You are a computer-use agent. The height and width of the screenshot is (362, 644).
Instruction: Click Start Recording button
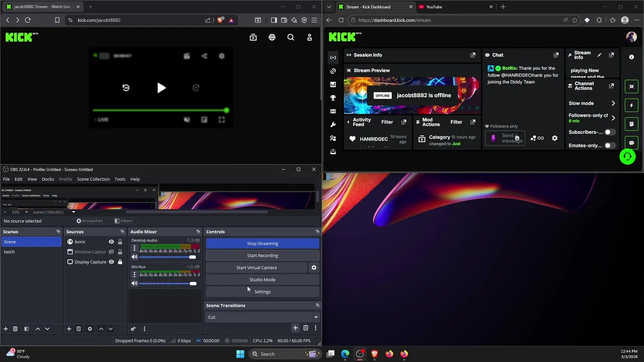click(262, 255)
